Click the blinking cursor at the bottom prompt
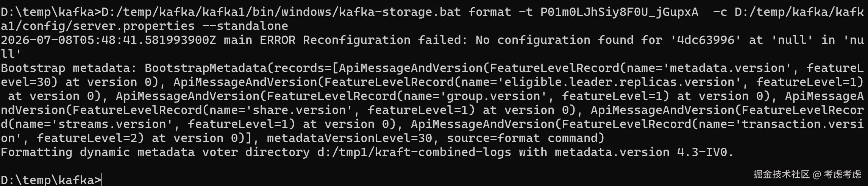This screenshot has width=868, height=186. coord(102,180)
